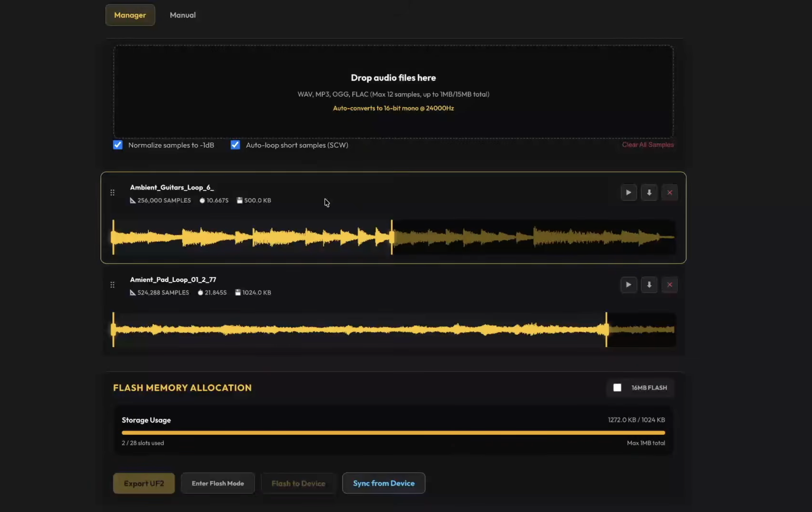
Task: Click the duration clock icon beside 21.845S
Action: [200, 292]
